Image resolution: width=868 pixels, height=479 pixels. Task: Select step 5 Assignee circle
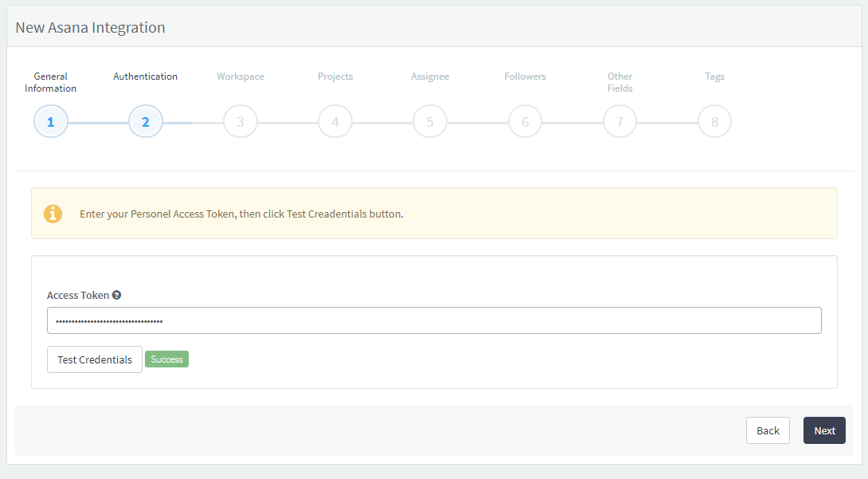point(430,121)
